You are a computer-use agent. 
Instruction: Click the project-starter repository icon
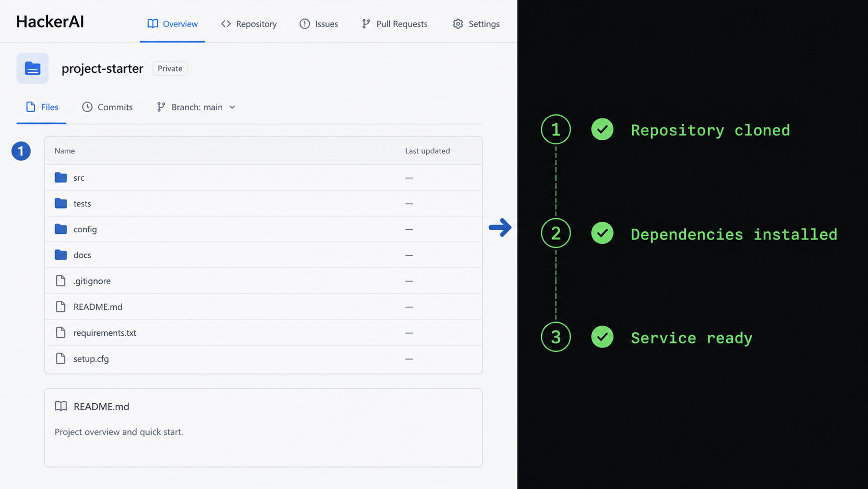pyautogui.click(x=32, y=68)
